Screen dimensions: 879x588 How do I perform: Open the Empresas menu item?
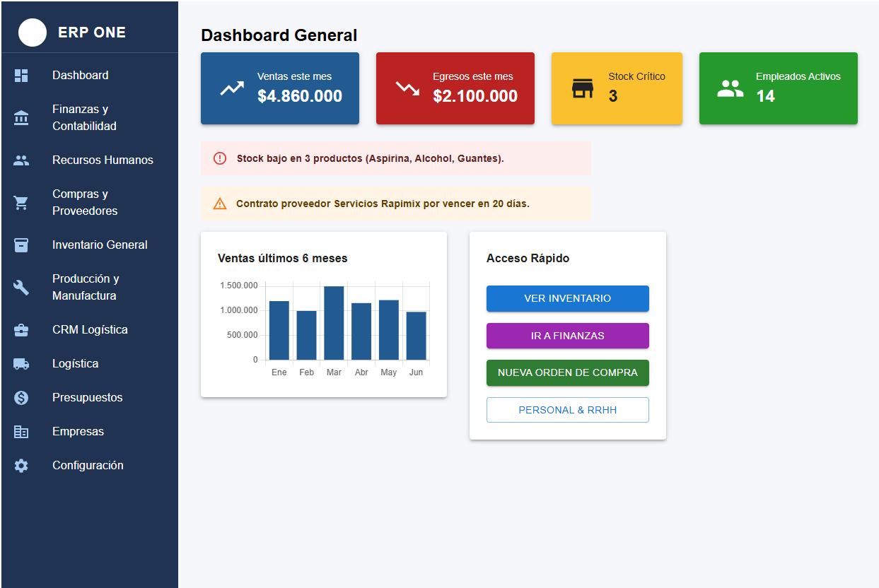[78, 432]
